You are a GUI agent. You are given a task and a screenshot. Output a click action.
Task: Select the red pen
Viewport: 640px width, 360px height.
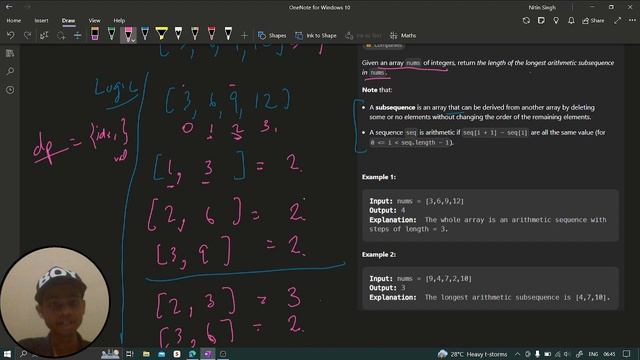coord(212,34)
